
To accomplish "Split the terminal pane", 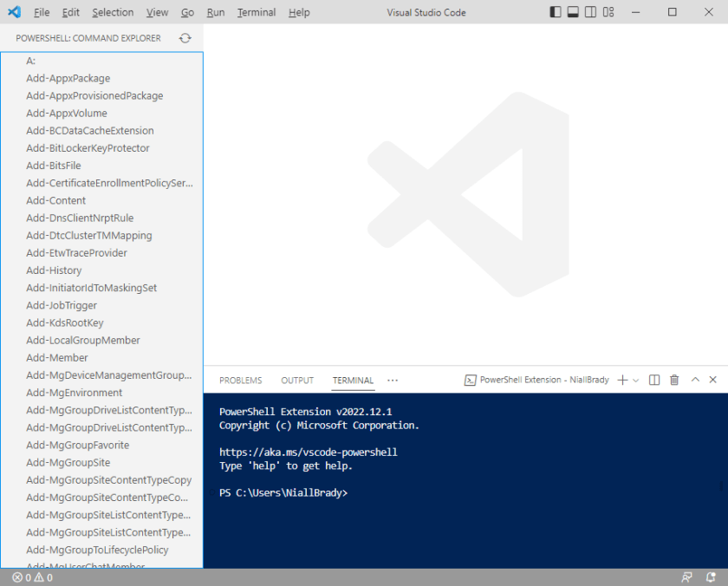I will click(654, 380).
